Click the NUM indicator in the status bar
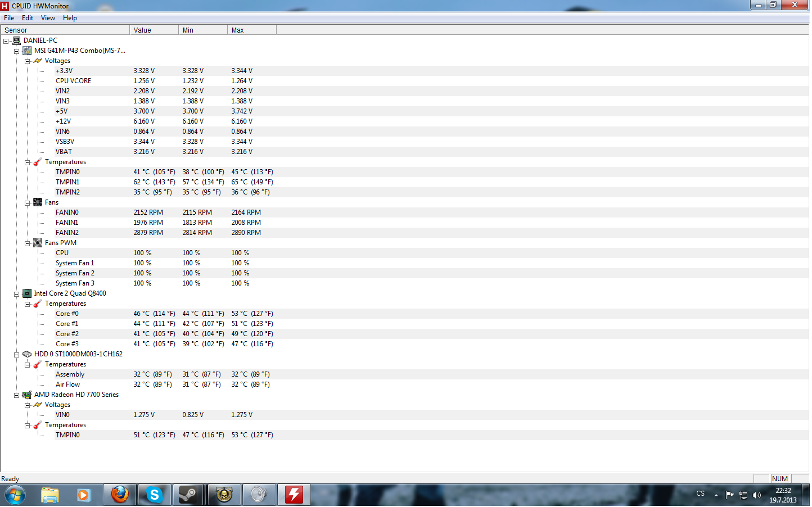Viewport: 812px width, 507px height. tap(780, 479)
